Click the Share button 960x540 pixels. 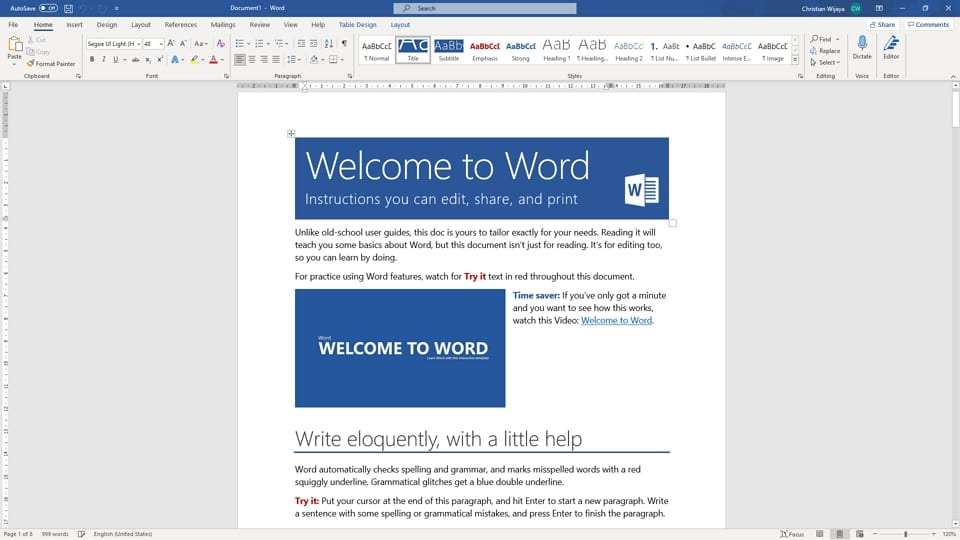[x=882, y=24]
